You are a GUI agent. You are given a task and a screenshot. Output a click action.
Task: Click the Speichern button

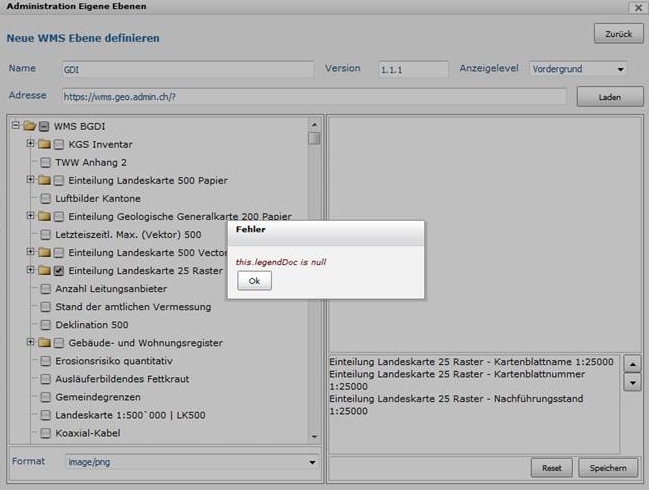click(x=607, y=468)
